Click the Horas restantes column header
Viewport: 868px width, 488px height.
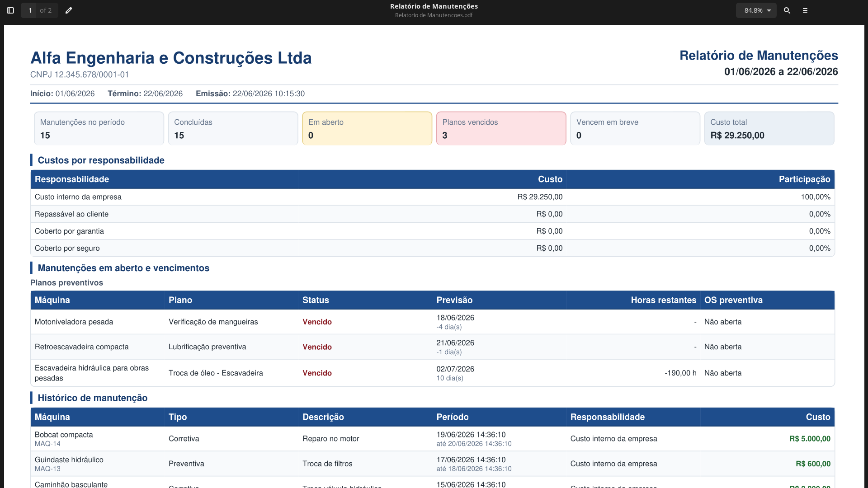click(664, 300)
